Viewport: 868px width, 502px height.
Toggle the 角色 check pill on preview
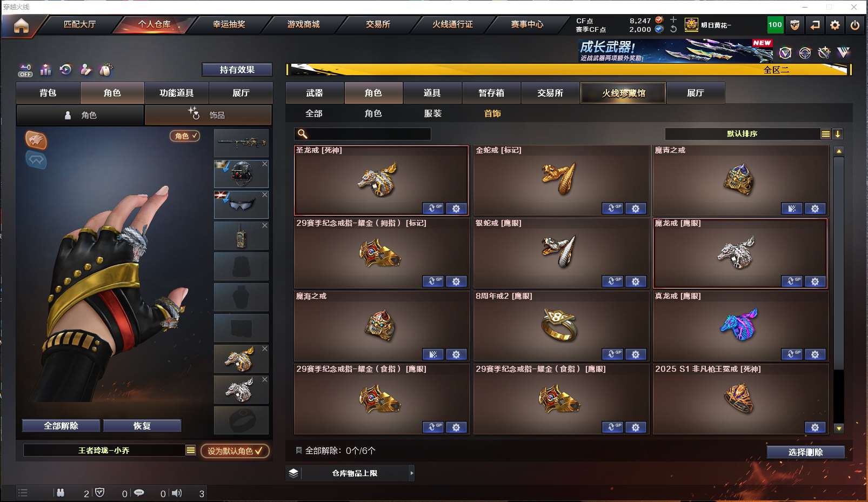(185, 136)
